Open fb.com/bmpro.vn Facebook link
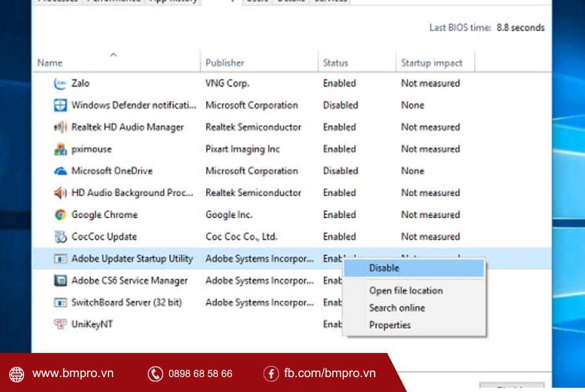The width and height of the screenshot is (585, 392). (330, 373)
